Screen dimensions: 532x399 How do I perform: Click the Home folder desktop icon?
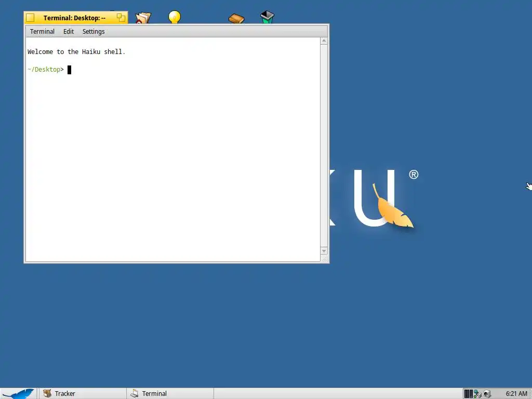click(143, 18)
